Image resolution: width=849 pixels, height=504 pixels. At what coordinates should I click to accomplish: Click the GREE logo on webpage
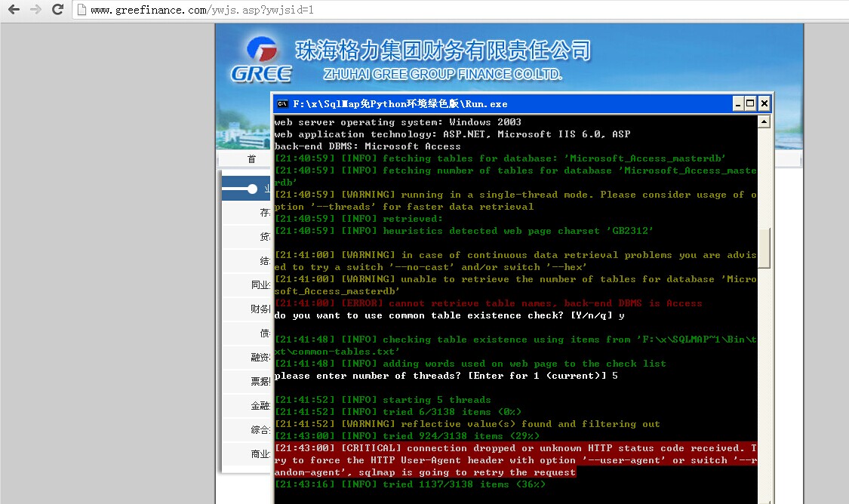[262, 60]
